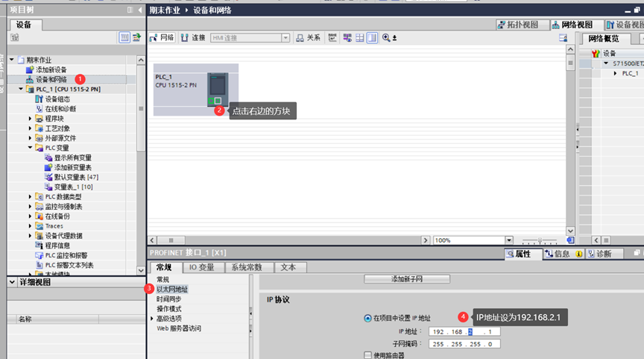The width and height of the screenshot is (644, 359).
Task: Click the small icon under 设备 tab
Action: (15, 37)
